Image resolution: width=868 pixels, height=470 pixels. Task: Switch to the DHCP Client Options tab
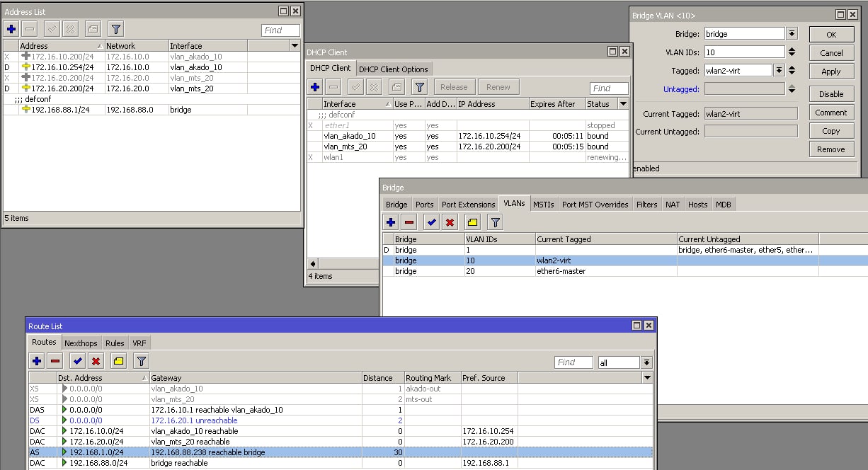pos(393,69)
